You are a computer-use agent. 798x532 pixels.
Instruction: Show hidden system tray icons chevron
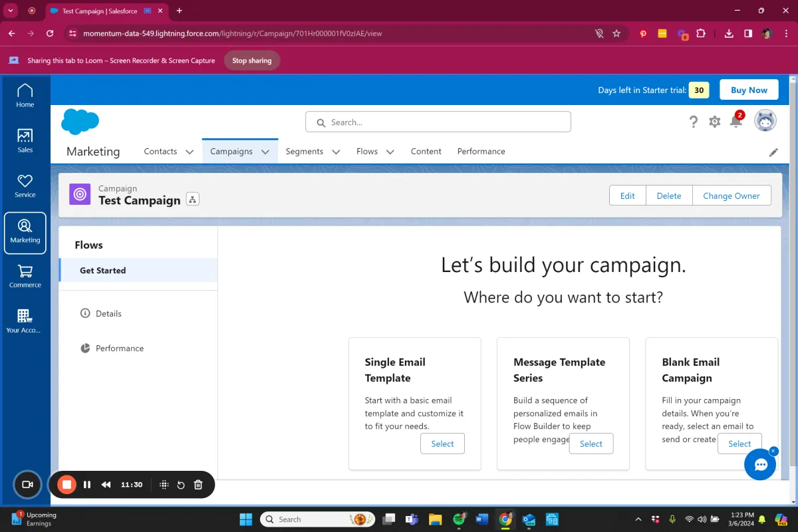click(638, 519)
